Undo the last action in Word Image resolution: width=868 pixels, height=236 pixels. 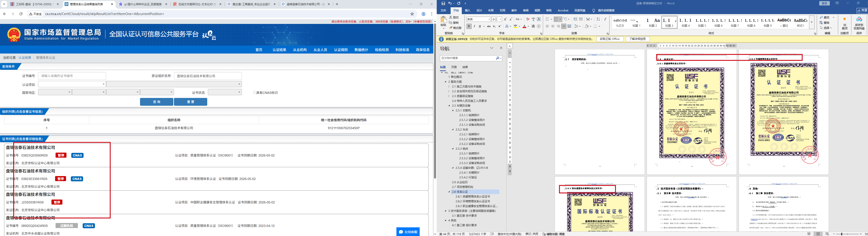pos(450,3)
